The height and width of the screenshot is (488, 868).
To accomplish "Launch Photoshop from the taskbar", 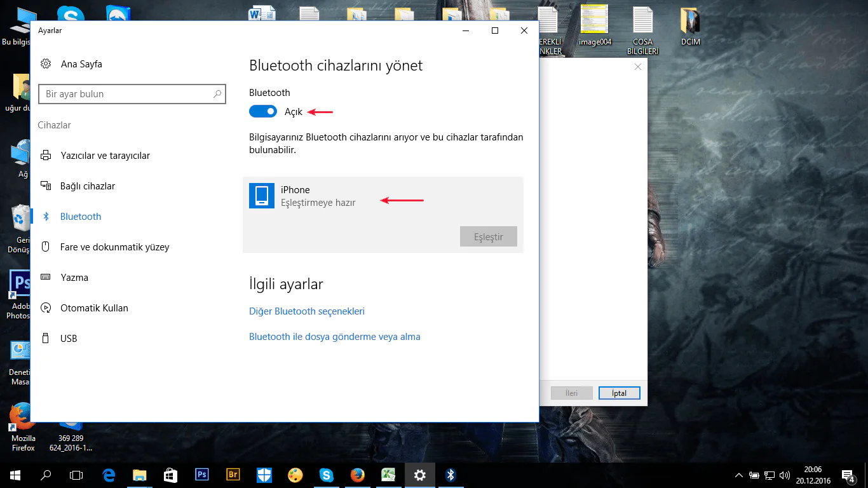I will point(202,475).
